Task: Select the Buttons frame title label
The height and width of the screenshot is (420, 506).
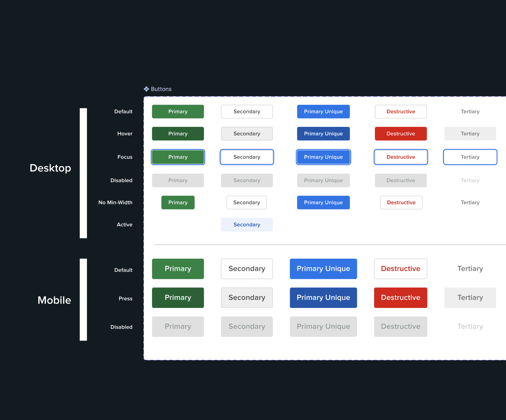Action: click(x=161, y=89)
